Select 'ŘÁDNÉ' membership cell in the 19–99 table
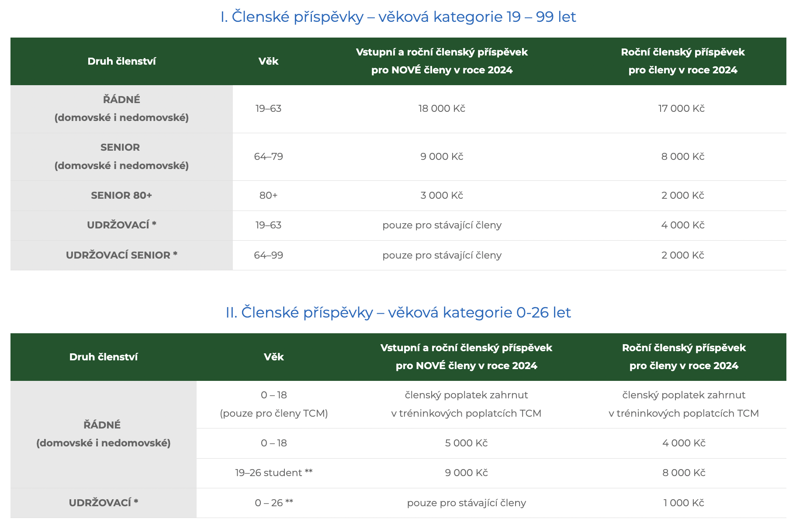 121,109
